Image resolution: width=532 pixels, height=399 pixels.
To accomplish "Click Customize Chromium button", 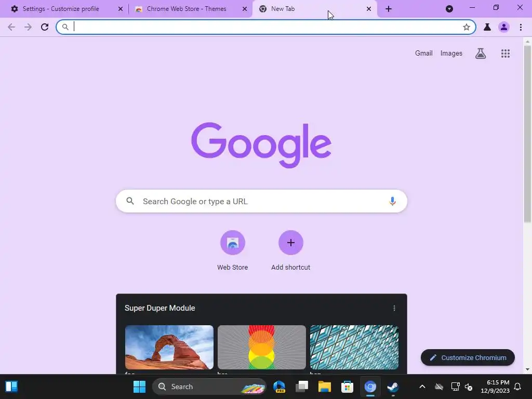I will (x=468, y=357).
